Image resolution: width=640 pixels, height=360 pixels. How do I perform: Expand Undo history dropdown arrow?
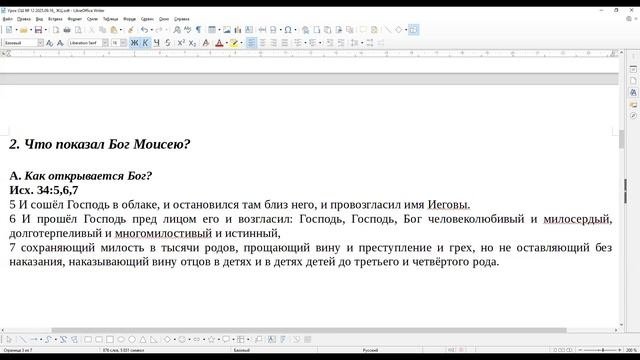tap(151, 30)
